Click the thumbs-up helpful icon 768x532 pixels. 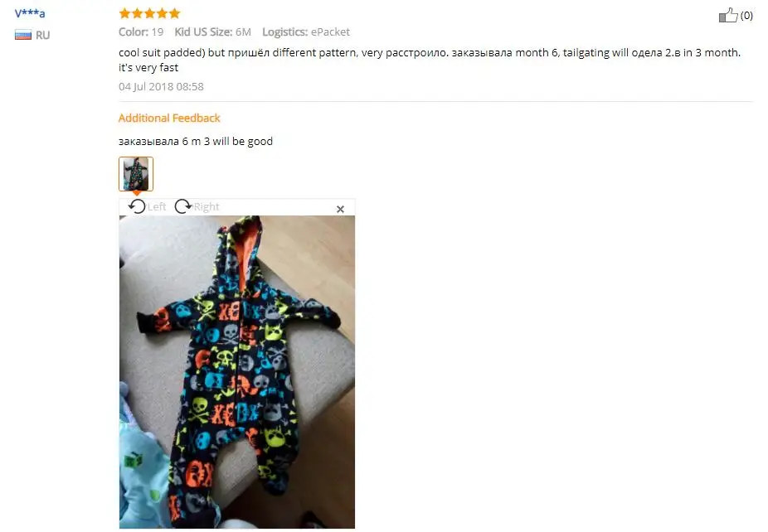728,15
